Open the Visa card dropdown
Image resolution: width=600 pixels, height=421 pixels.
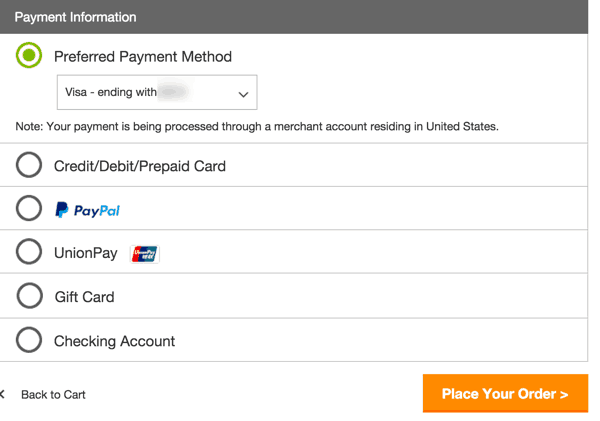point(157,92)
